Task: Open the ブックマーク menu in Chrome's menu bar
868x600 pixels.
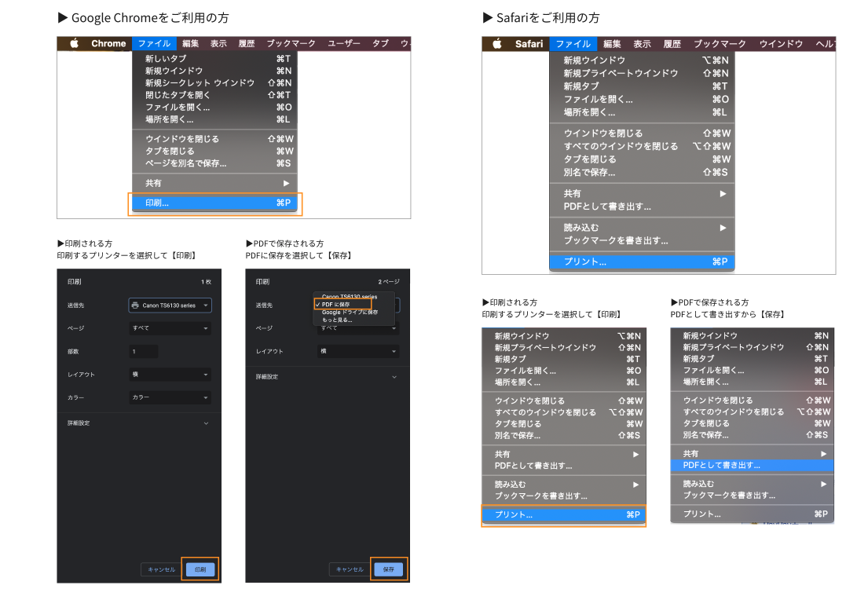Action: [x=291, y=43]
